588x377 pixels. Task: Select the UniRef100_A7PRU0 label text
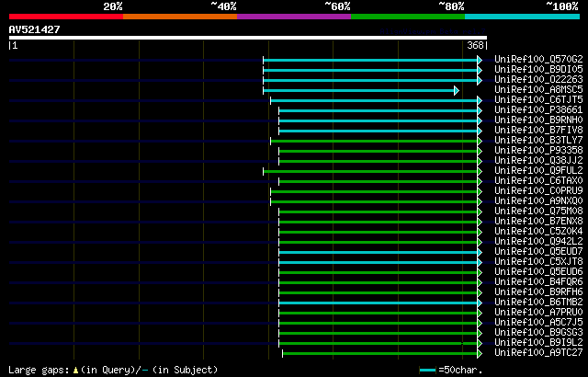(538, 313)
